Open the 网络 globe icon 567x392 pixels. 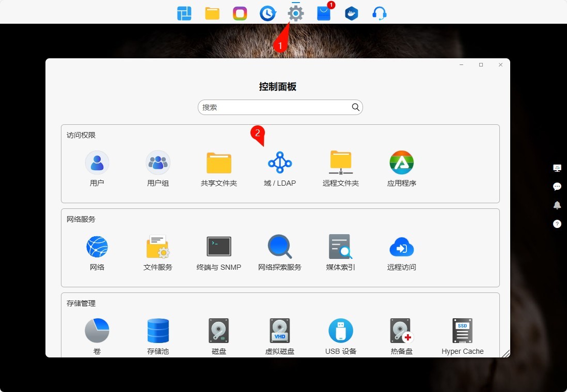pos(97,247)
